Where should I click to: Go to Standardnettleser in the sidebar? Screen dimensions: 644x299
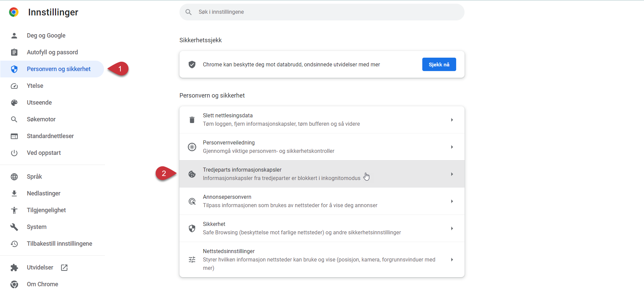click(x=52, y=136)
